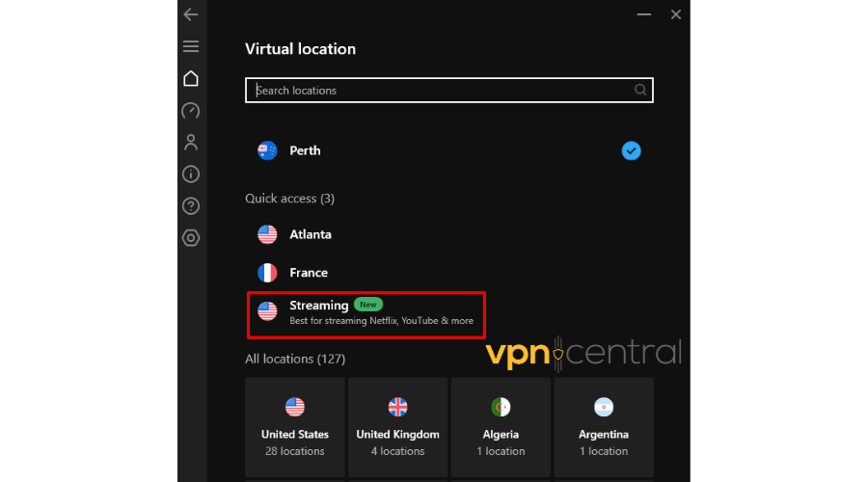This screenshot has width=868, height=482.
Task: Select Perth as virtual location
Action: click(x=448, y=150)
